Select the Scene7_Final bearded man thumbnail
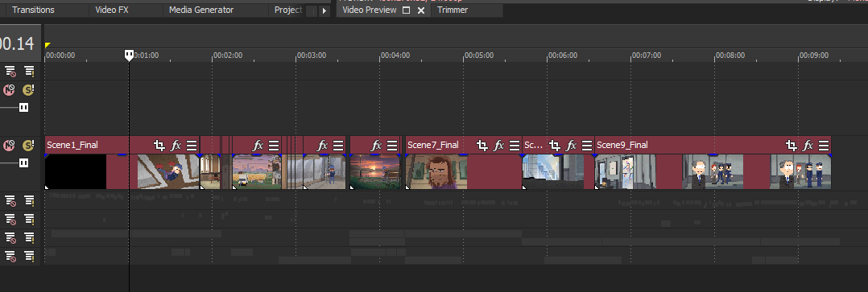The image size is (868, 292). point(436,171)
